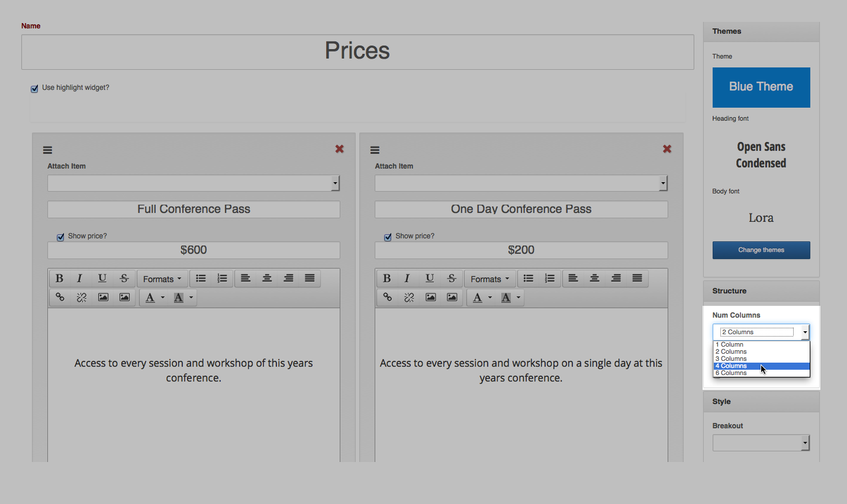Screen dimensions: 847x504
Task: Remove the One Day Conference Pass card
Action: (x=667, y=149)
